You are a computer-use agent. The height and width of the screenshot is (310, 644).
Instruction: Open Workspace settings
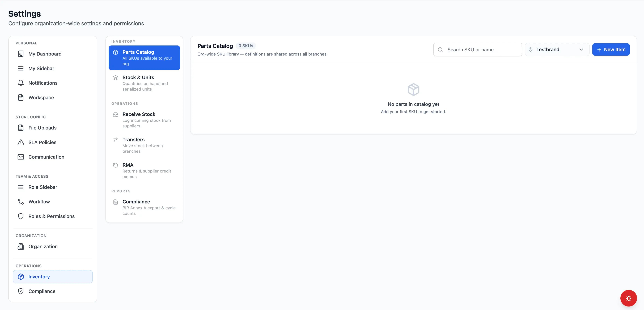(53, 98)
